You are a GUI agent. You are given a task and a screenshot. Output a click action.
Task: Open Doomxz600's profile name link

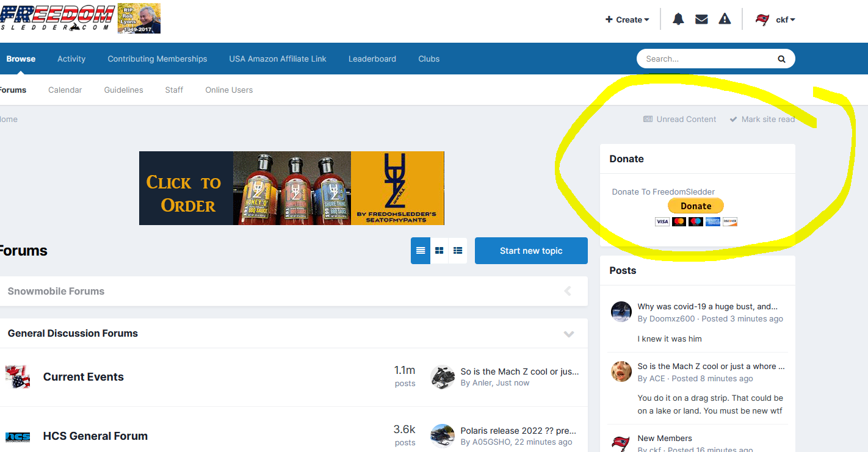click(672, 318)
